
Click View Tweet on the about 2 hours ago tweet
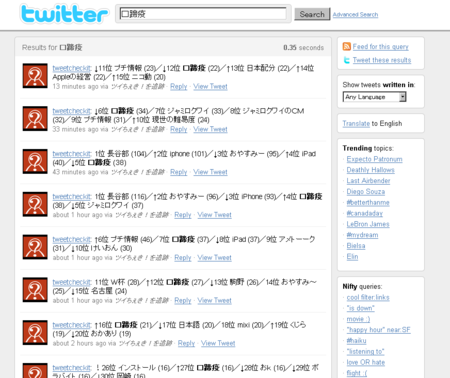tap(218, 343)
